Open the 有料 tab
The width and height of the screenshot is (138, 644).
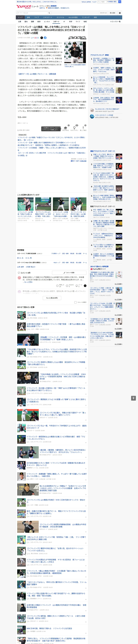(x=95, y=17)
